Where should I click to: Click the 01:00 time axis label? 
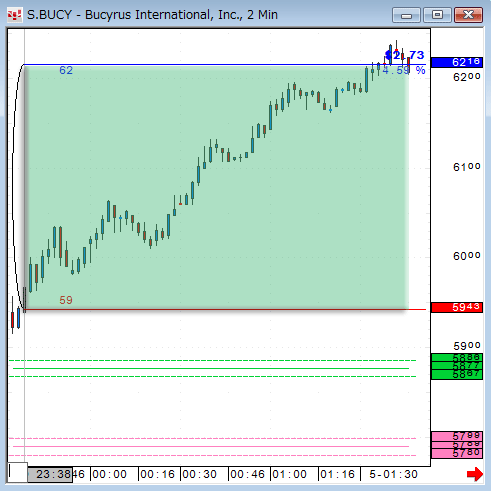(x=290, y=474)
